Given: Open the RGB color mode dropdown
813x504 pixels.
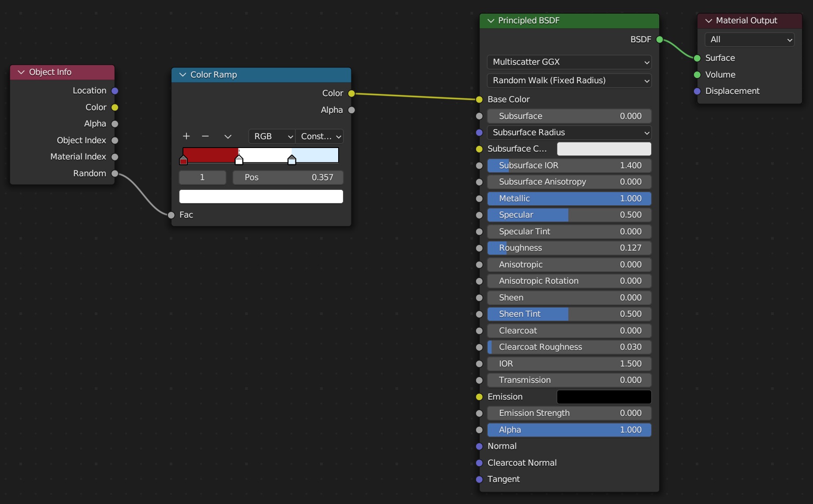Looking at the screenshot, I should (x=272, y=137).
